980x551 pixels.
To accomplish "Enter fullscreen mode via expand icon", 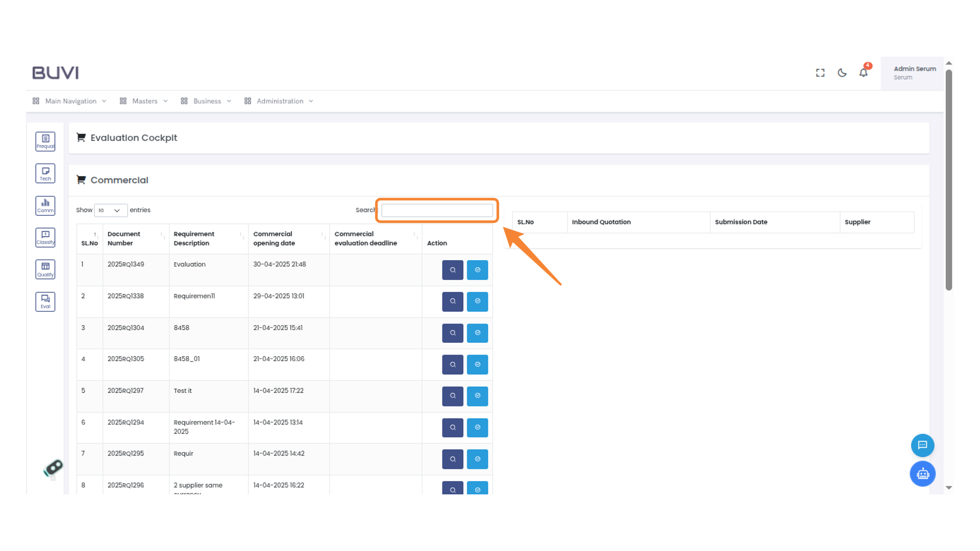I will tap(820, 73).
